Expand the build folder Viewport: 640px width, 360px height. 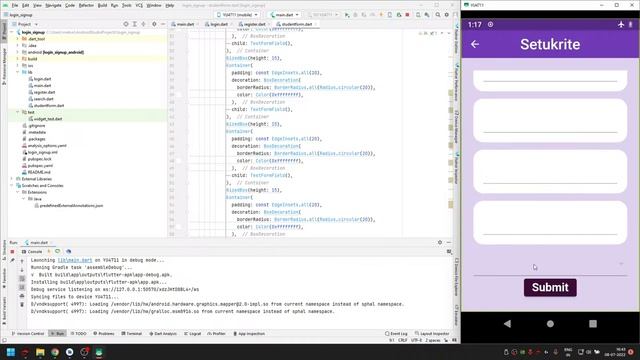(18, 59)
